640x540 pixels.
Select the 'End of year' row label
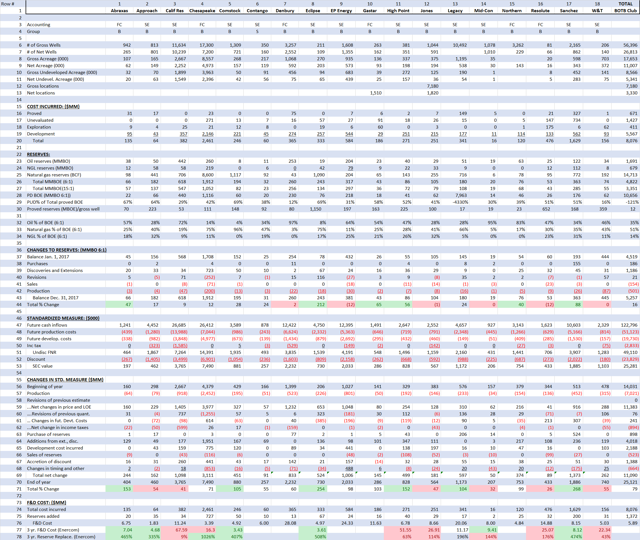tap(39, 482)
